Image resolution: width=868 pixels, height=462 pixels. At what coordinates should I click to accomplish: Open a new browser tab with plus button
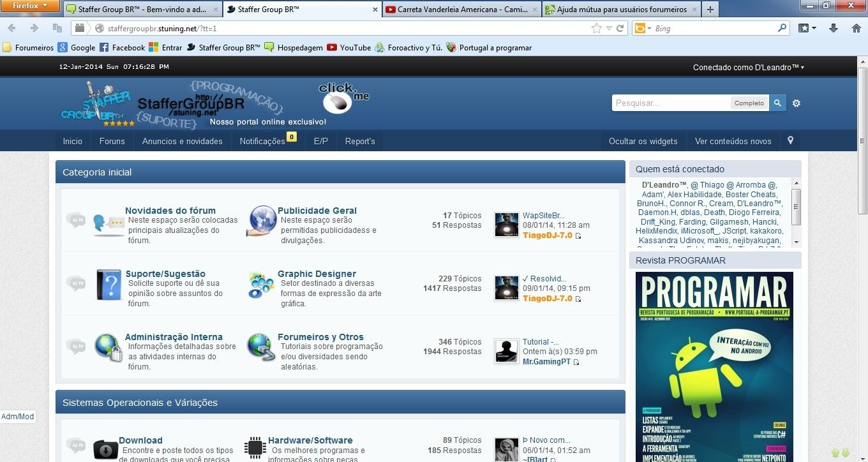710,10
